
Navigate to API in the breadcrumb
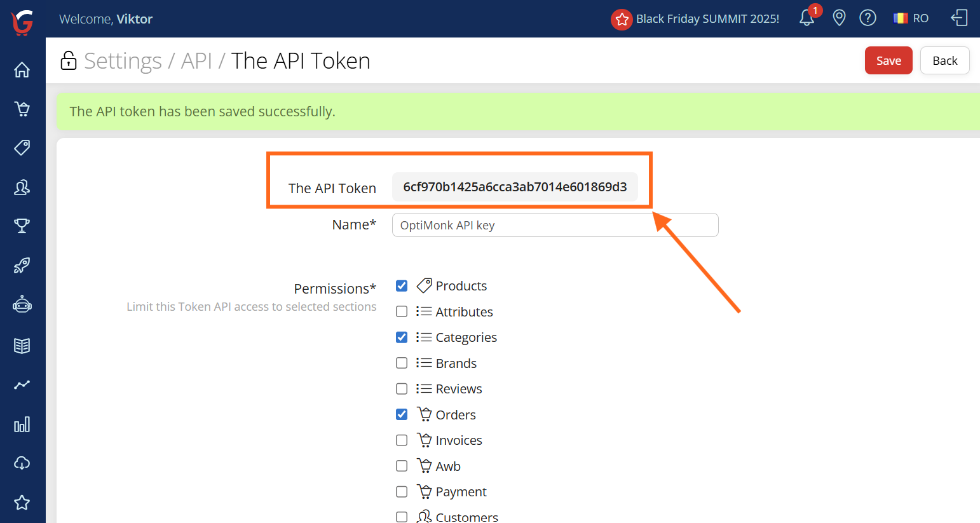tap(196, 61)
